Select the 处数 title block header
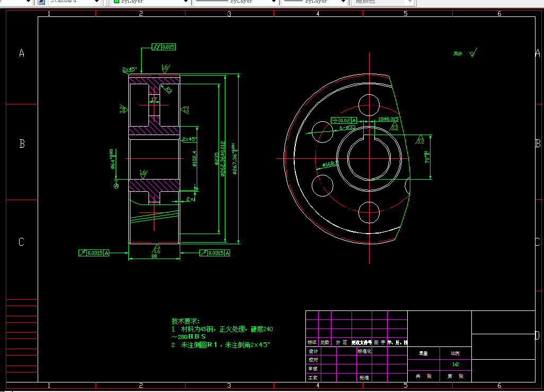544x392 pixels. point(324,342)
